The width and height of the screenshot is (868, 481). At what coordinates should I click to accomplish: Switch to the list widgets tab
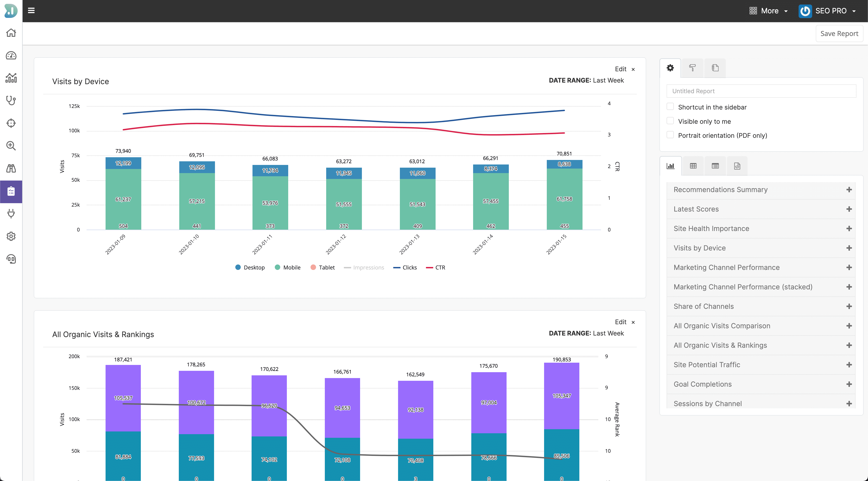[715, 166]
